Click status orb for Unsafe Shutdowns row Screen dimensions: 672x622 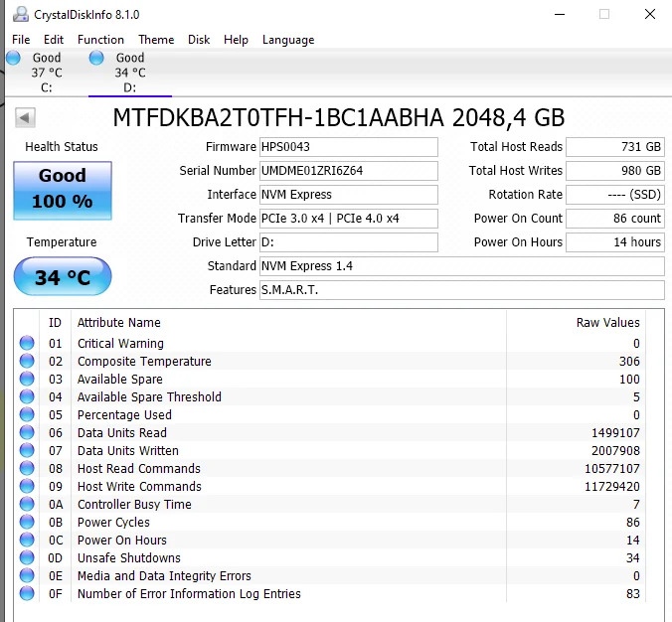[27, 557]
